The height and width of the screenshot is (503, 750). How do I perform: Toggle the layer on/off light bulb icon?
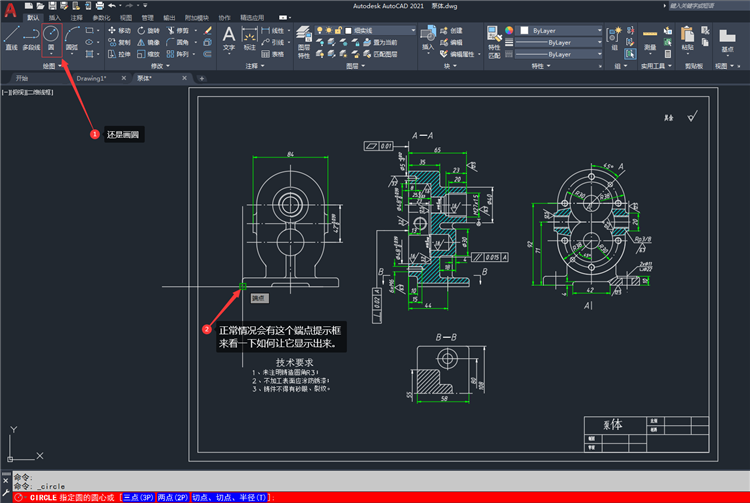tap(320, 30)
